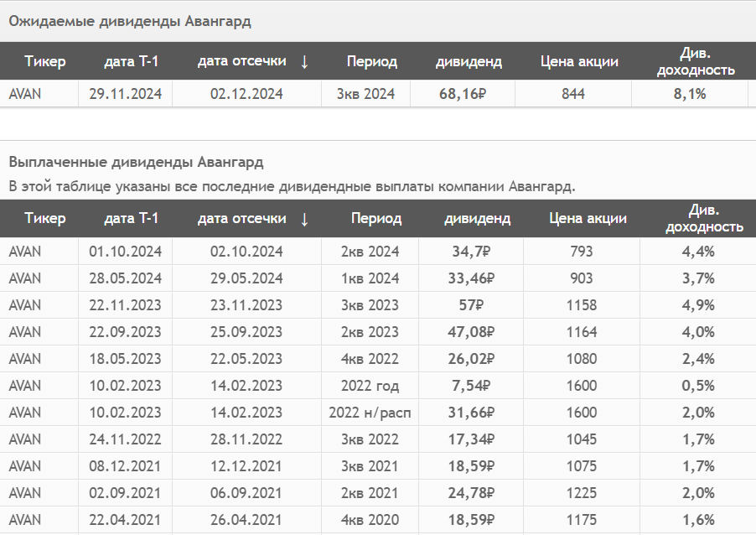The height and width of the screenshot is (535, 756).
Task: Click sort arrow in paid dividends header
Action: [x=304, y=219]
